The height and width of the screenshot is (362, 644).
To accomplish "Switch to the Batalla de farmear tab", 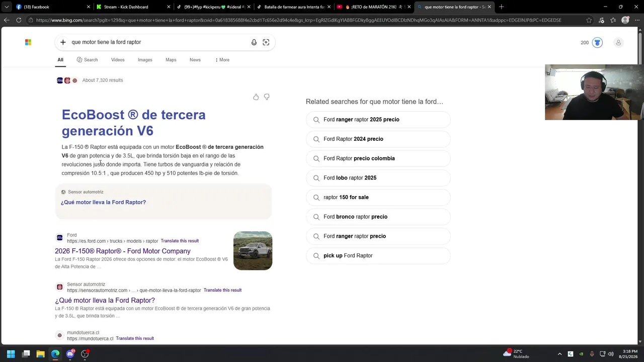I will pyautogui.click(x=293, y=7).
